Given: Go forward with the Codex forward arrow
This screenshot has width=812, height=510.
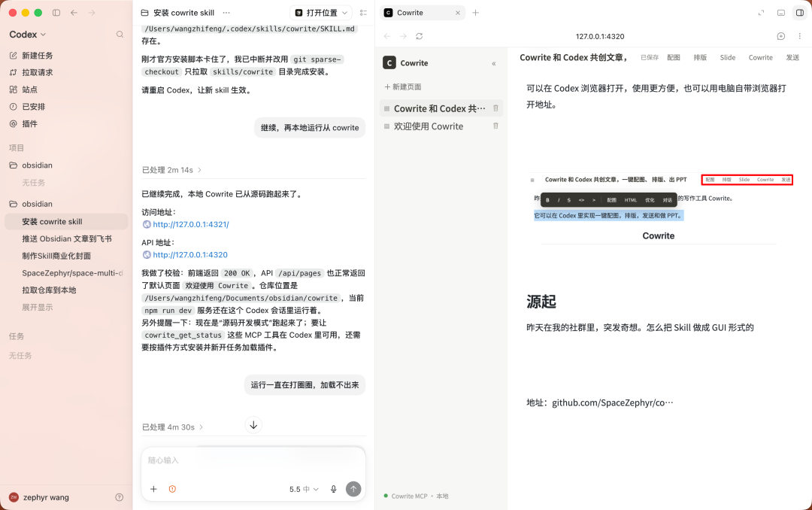Looking at the screenshot, I should click(92, 13).
